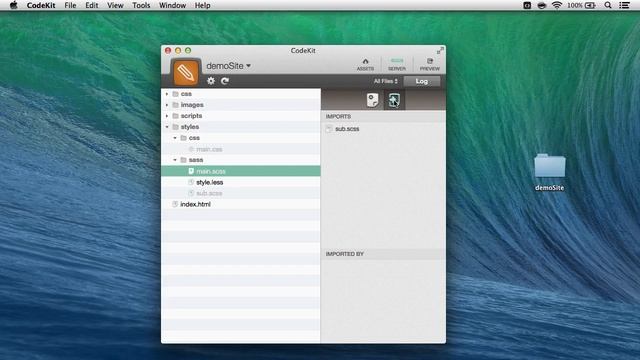Open Spotlight search
The width and height of the screenshot is (640, 360).
[x=608, y=5]
